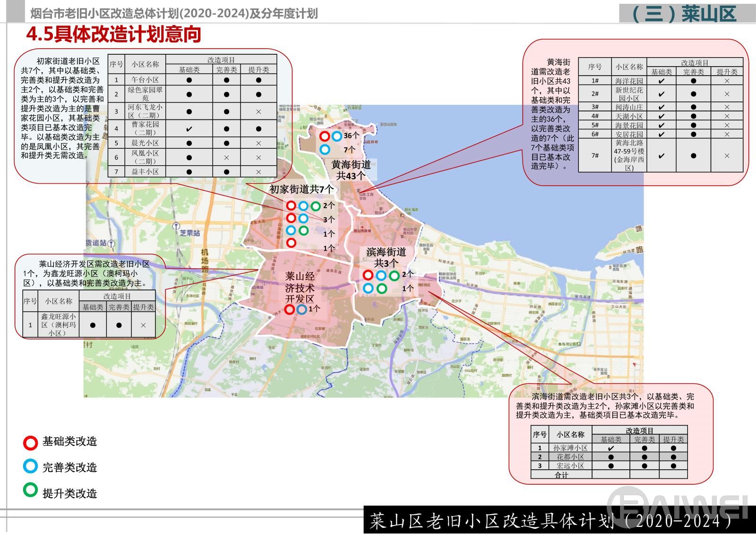The height and width of the screenshot is (534, 756).
Task: Click the 初家街道共7个 map label
Action: [301, 189]
